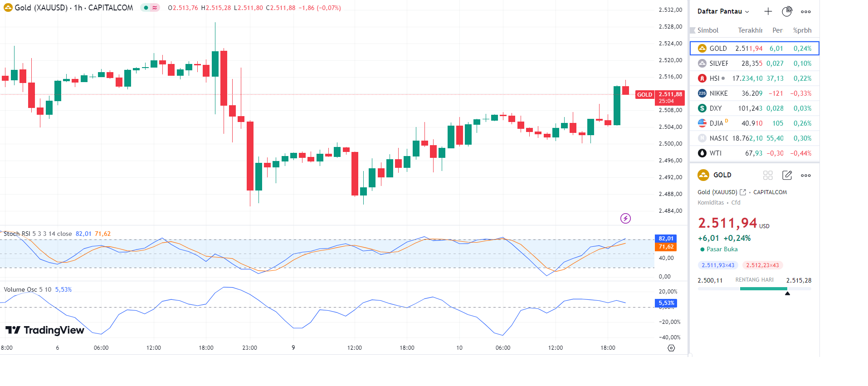Viewport: 868px width, 386px height.
Task: Click external link icon next to Gold (XAUUSD)
Action: click(x=743, y=192)
